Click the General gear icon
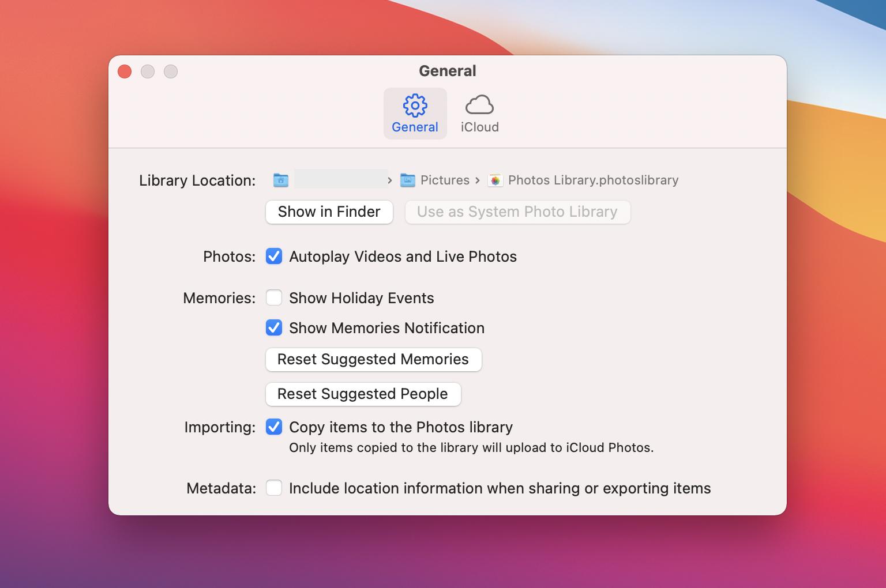886x588 pixels. coord(415,105)
